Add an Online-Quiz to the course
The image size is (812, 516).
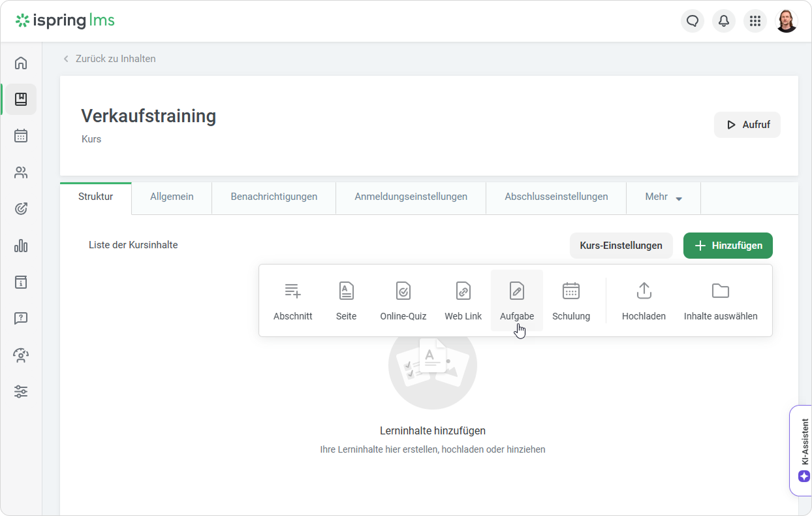click(x=403, y=291)
